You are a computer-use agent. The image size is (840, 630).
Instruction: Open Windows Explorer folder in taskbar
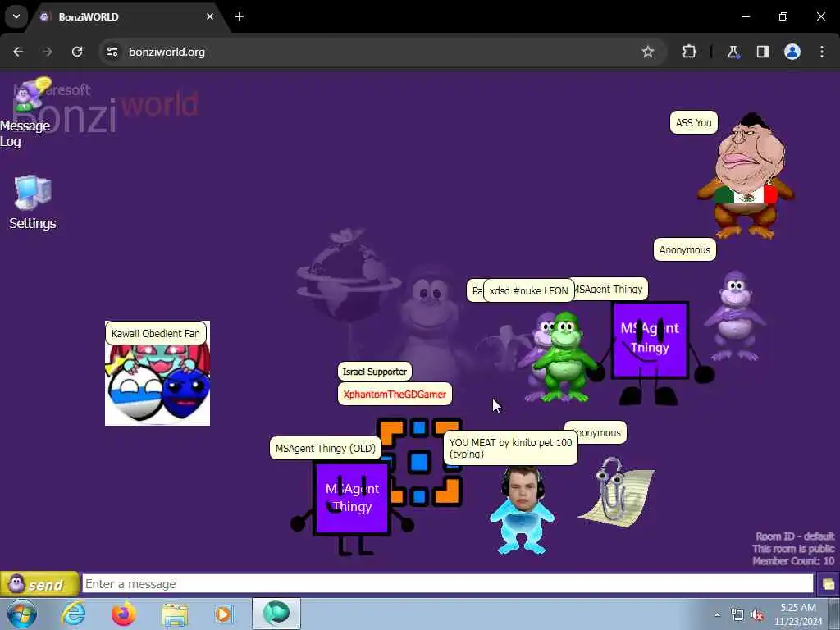click(175, 614)
